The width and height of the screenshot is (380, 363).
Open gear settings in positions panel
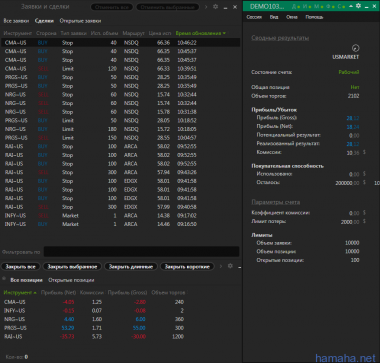pyautogui.click(x=230, y=266)
